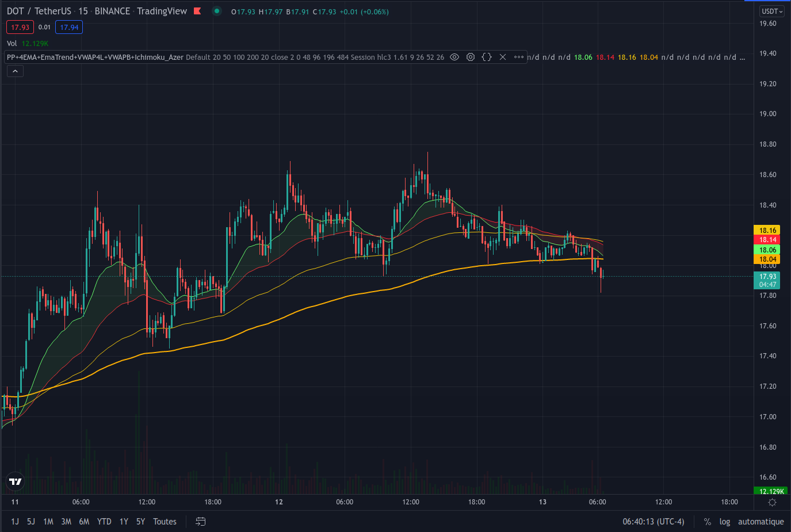Switch to the 1Y timeframe
Image resolution: width=791 pixels, height=532 pixels.
(x=123, y=521)
